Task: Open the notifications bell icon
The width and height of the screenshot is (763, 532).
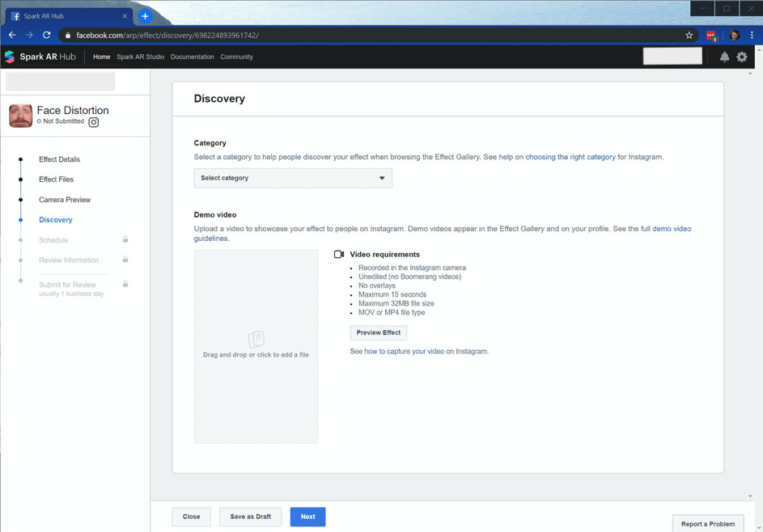Action: coord(724,57)
